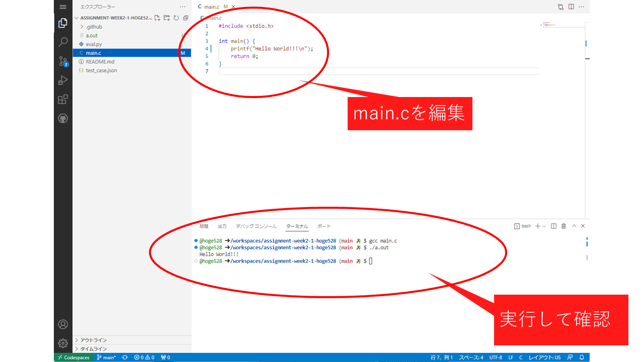Maximize the terminal panel with the chevron
Screen dimensions: 644x362
click(574, 226)
